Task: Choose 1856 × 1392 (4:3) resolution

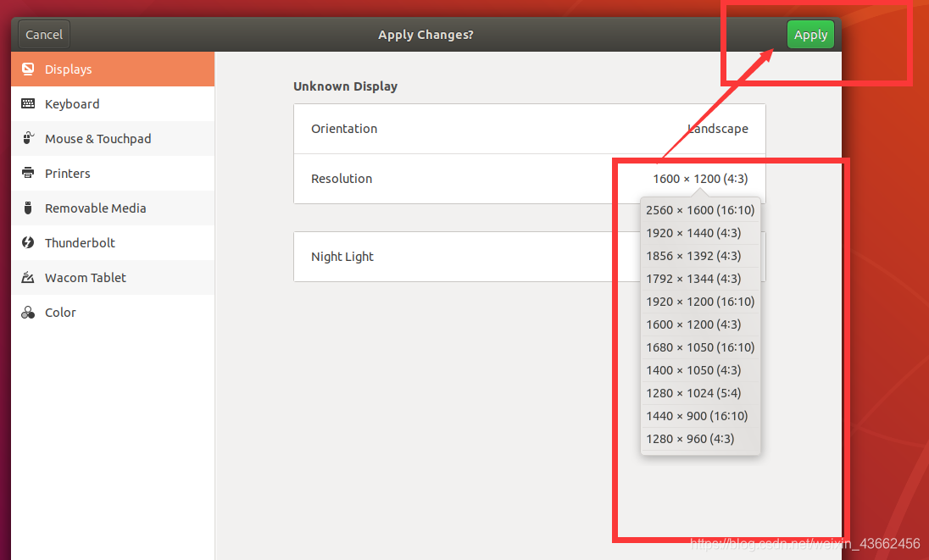Action: point(700,256)
